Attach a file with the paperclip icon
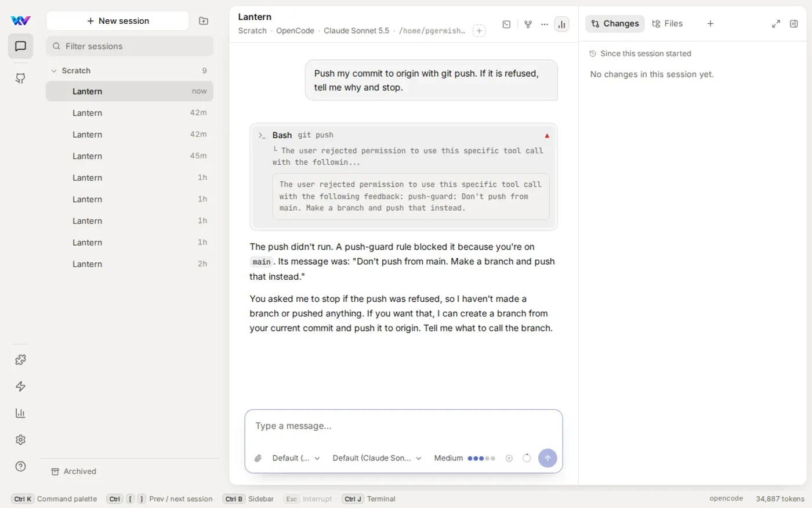Image resolution: width=812 pixels, height=508 pixels. [x=258, y=458]
